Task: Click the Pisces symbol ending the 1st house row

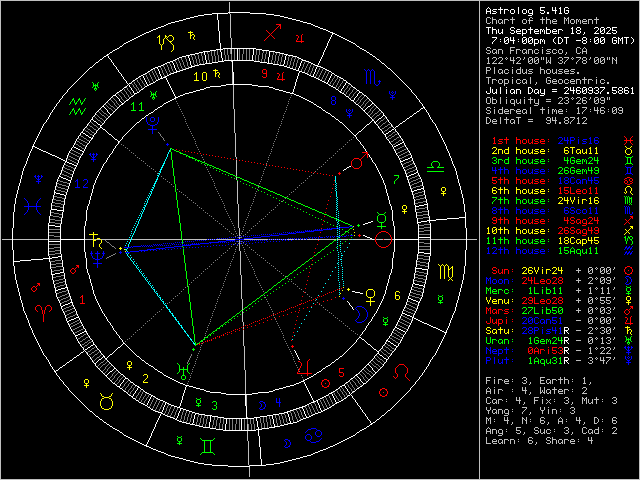Action: coord(629,141)
